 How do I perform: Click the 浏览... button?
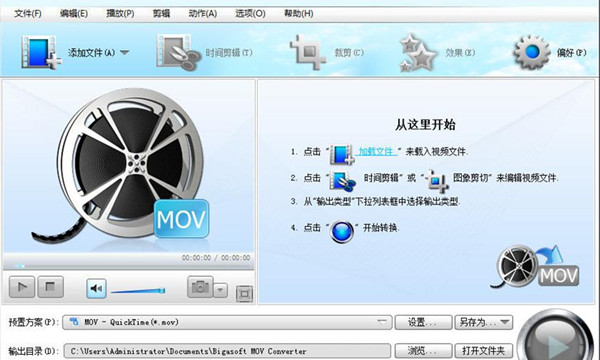tap(423, 351)
